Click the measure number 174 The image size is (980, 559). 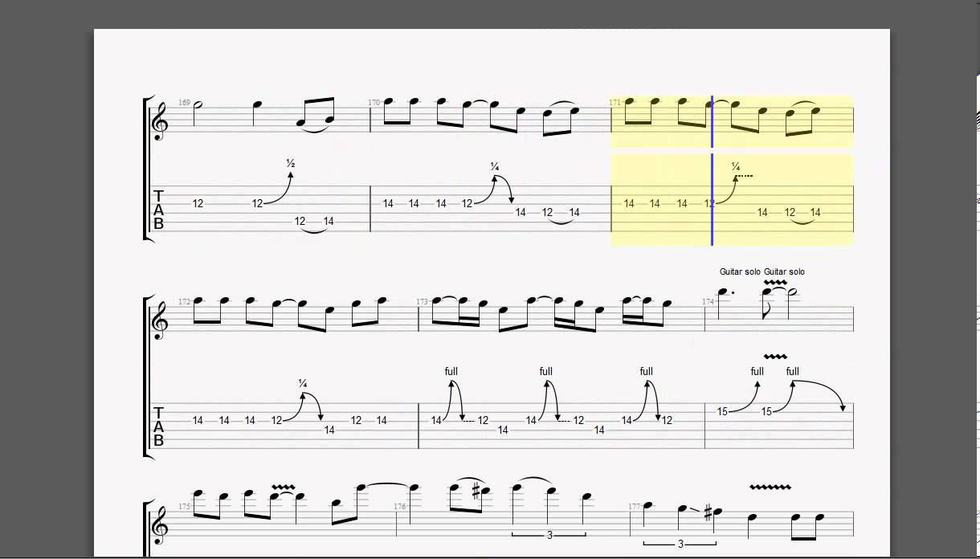708,302
